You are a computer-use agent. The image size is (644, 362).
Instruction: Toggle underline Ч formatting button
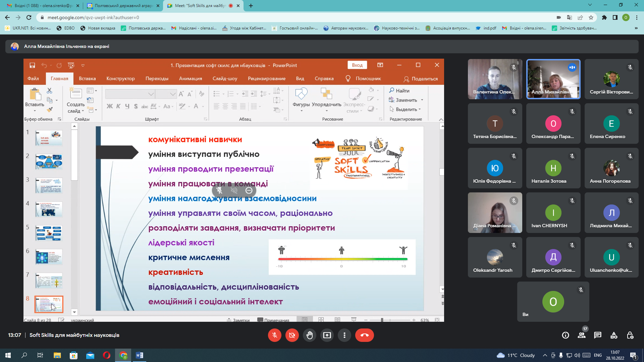coord(127,106)
